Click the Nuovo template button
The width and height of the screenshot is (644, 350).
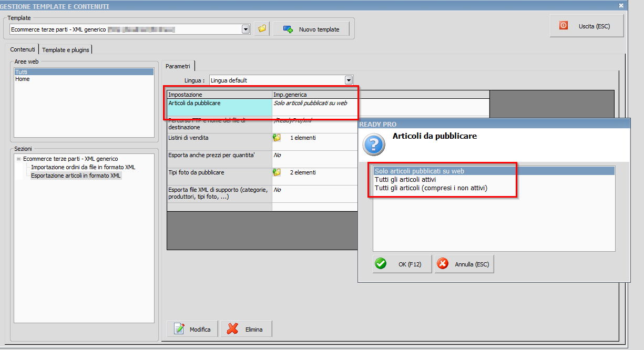click(311, 29)
